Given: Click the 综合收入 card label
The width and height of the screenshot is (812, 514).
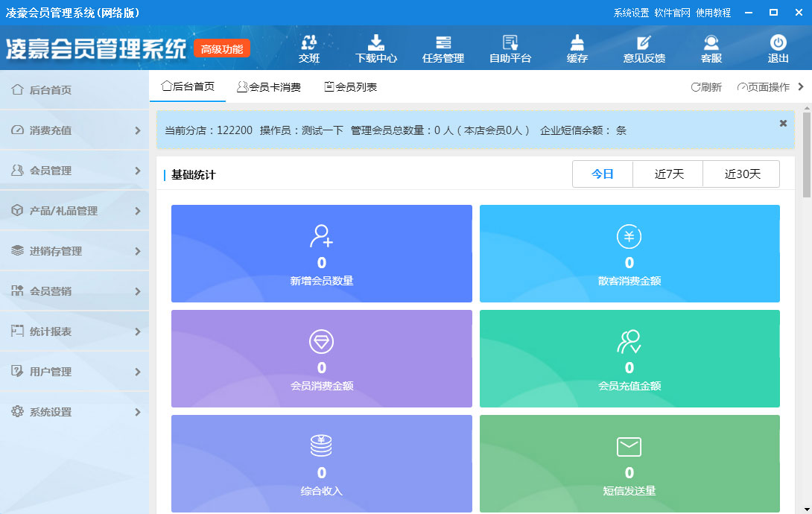Looking at the screenshot, I should coord(322,491).
